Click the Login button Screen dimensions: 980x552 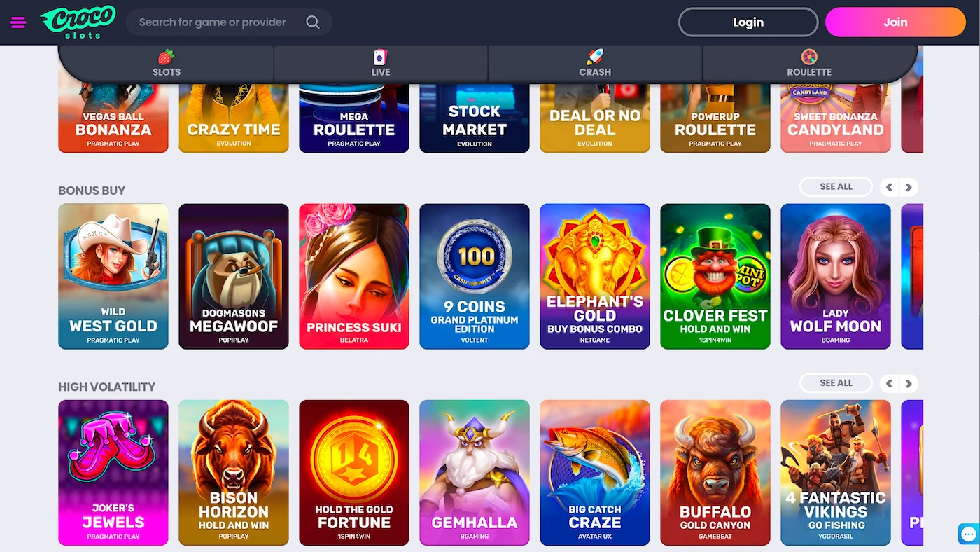point(748,22)
